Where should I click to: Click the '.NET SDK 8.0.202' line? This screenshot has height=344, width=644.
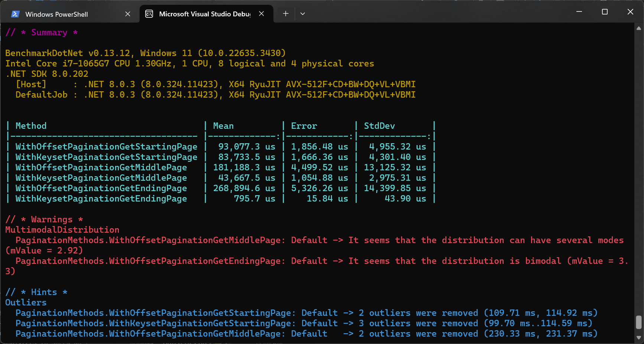[47, 74]
